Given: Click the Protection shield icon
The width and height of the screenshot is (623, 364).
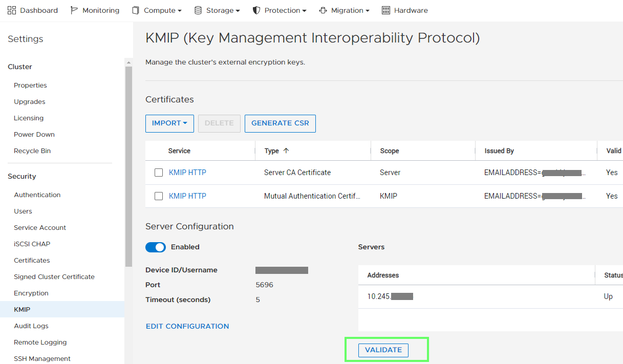Looking at the screenshot, I should (256, 10).
